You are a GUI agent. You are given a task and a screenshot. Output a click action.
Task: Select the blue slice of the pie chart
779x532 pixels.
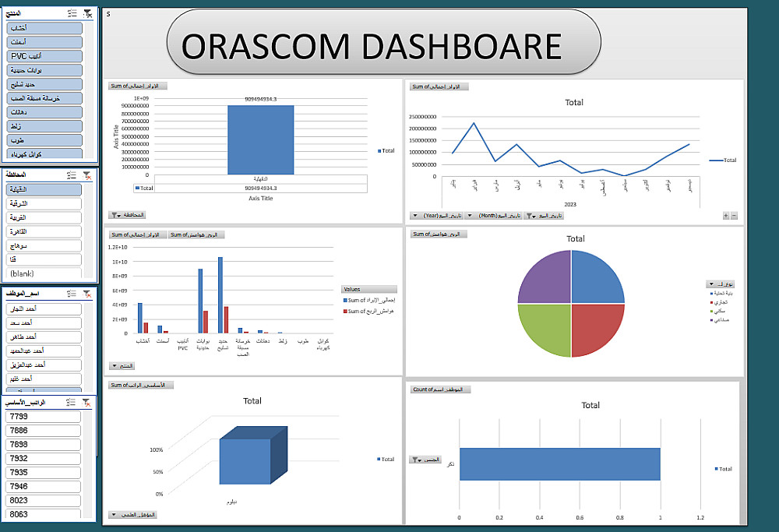tap(594, 280)
